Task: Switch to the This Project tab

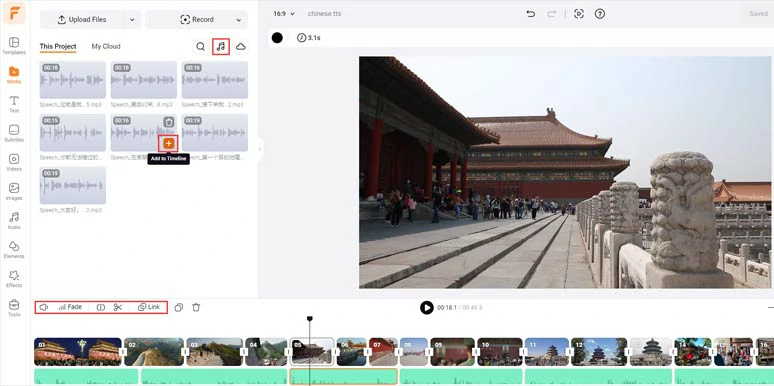Action: coord(58,46)
